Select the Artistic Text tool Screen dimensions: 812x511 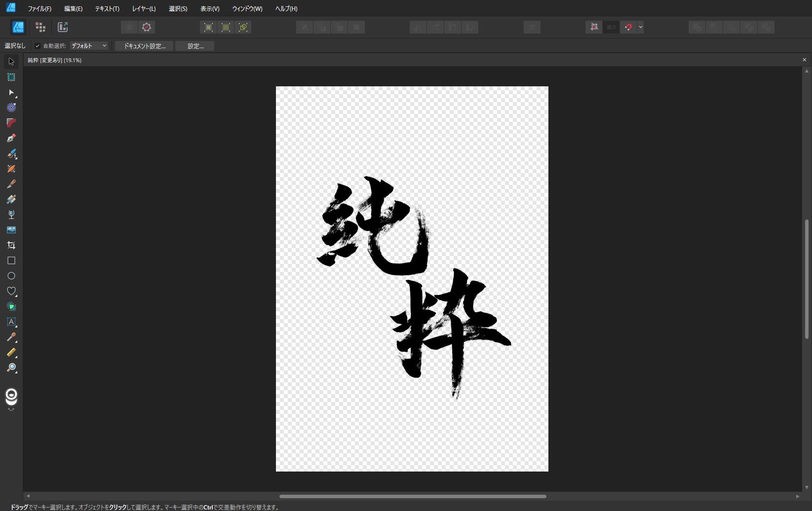point(11,322)
